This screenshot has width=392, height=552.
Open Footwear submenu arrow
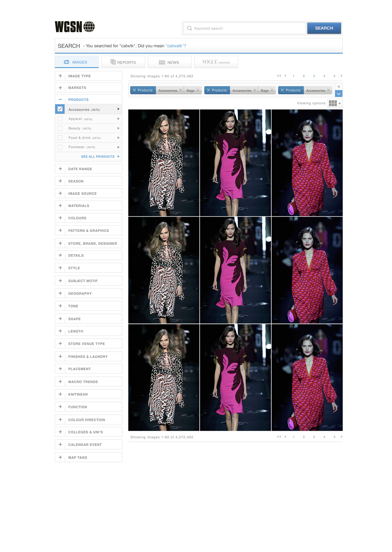(x=118, y=147)
